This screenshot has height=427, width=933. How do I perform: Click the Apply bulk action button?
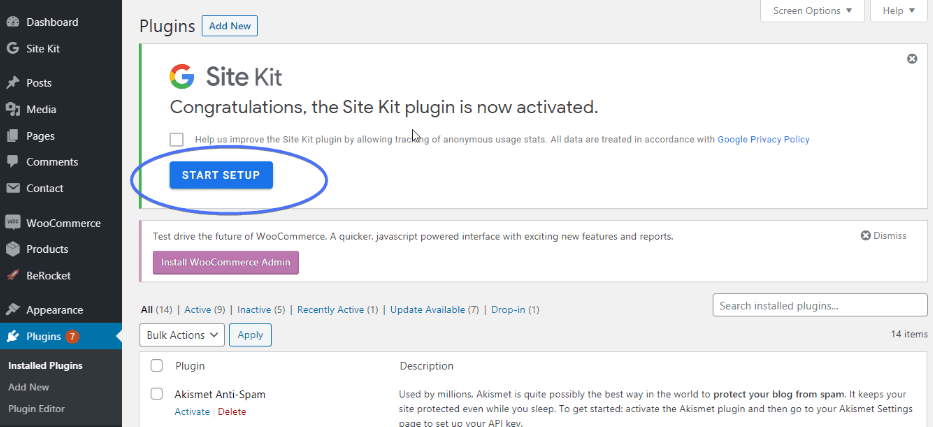[250, 335]
